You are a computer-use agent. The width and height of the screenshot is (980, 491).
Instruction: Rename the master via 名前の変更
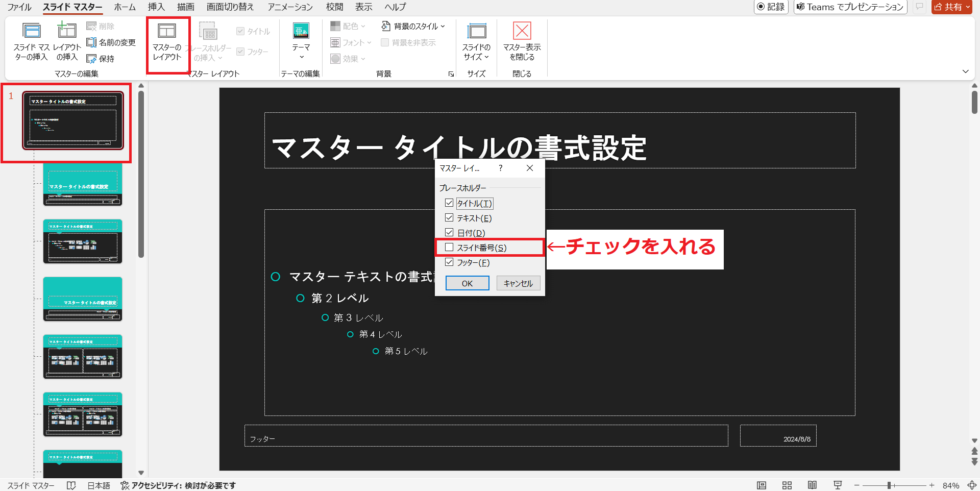click(x=111, y=42)
